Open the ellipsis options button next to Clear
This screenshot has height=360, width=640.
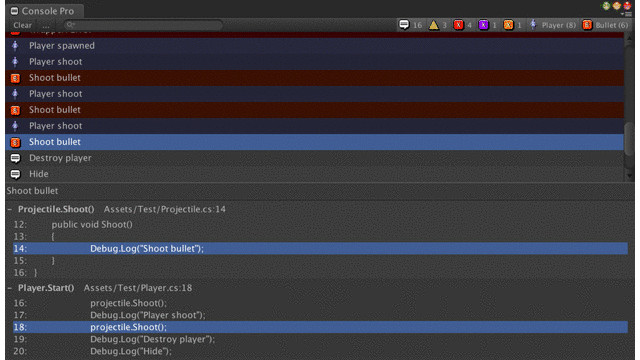(x=46, y=25)
